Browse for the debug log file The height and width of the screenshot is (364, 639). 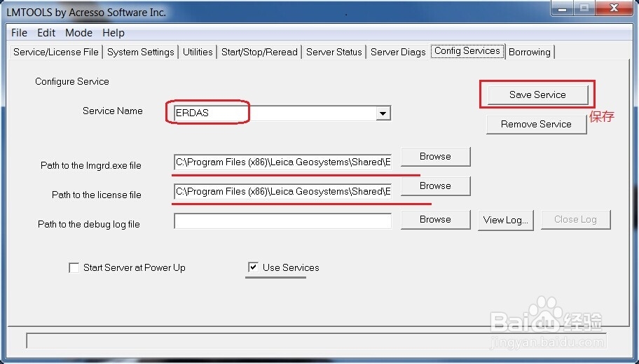pyautogui.click(x=435, y=220)
